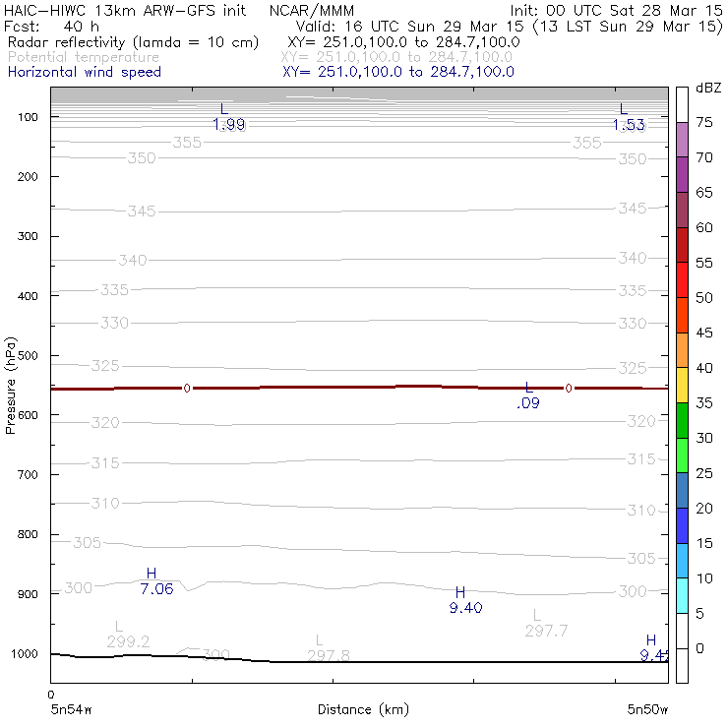Click the blue '9.40' wind maximum value

tap(465, 607)
